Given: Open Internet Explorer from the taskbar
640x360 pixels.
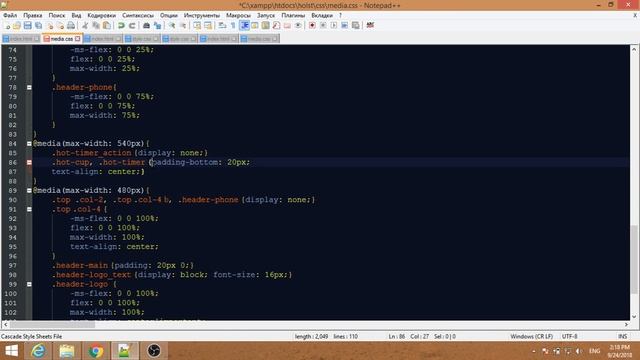Looking at the screenshot, I should point(38,351).
